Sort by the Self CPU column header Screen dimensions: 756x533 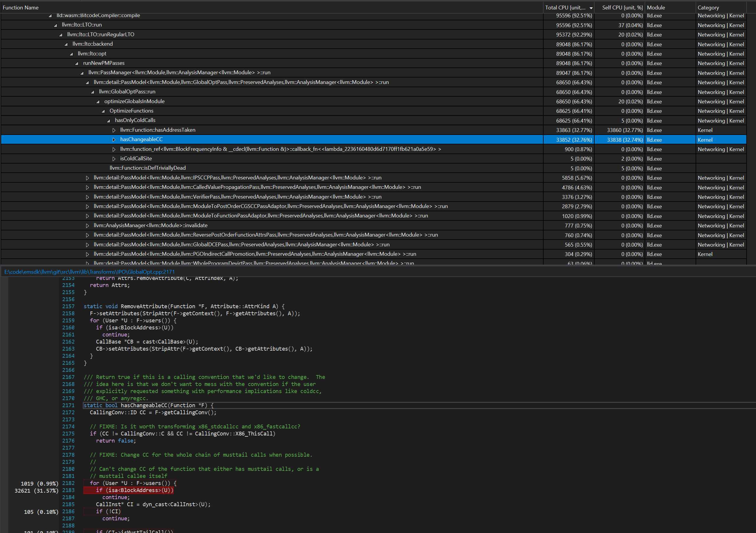point(621,7)
